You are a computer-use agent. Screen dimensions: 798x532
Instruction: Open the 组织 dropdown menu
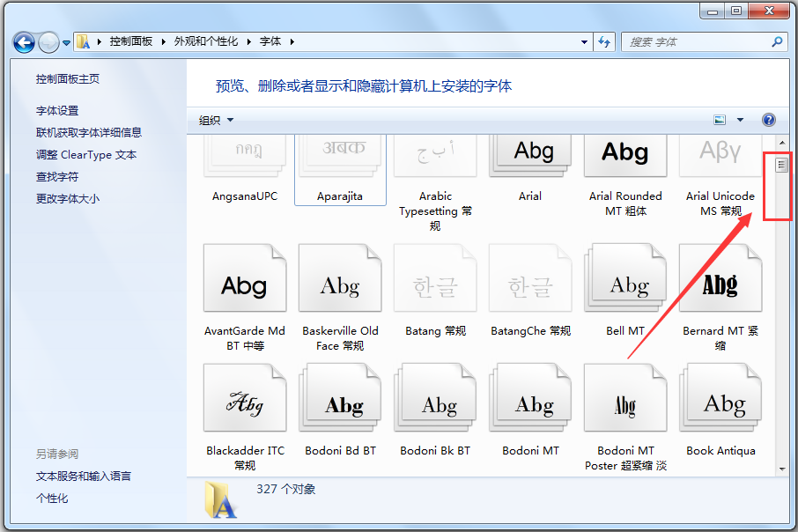216,120
